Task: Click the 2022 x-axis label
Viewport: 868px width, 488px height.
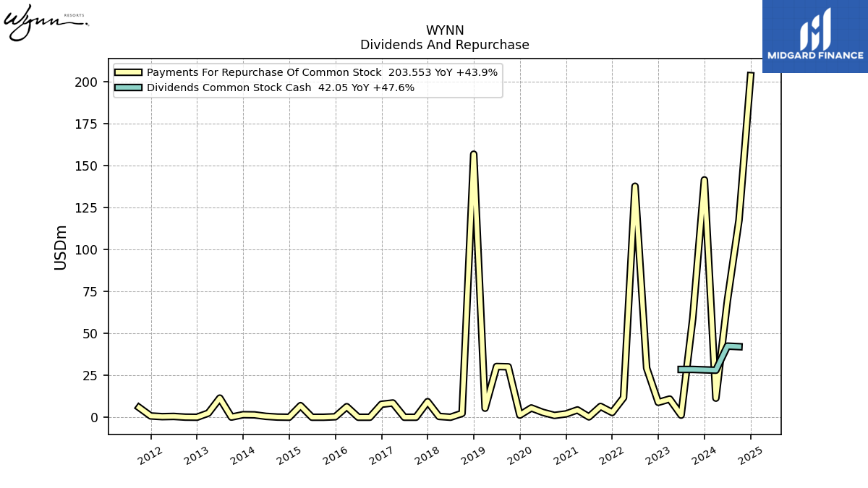Action: point(610,455)
